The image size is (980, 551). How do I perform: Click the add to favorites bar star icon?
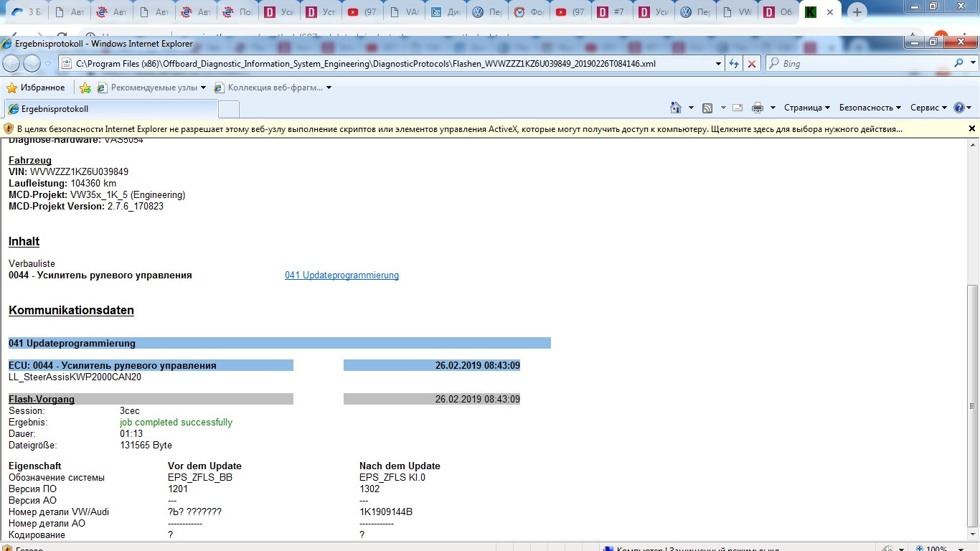click(85, 88)
